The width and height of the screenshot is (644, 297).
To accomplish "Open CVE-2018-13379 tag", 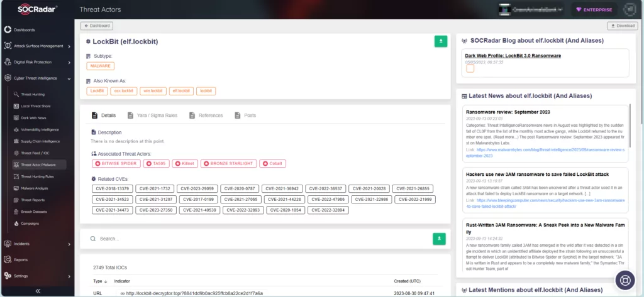I will (x=113, y=189).
